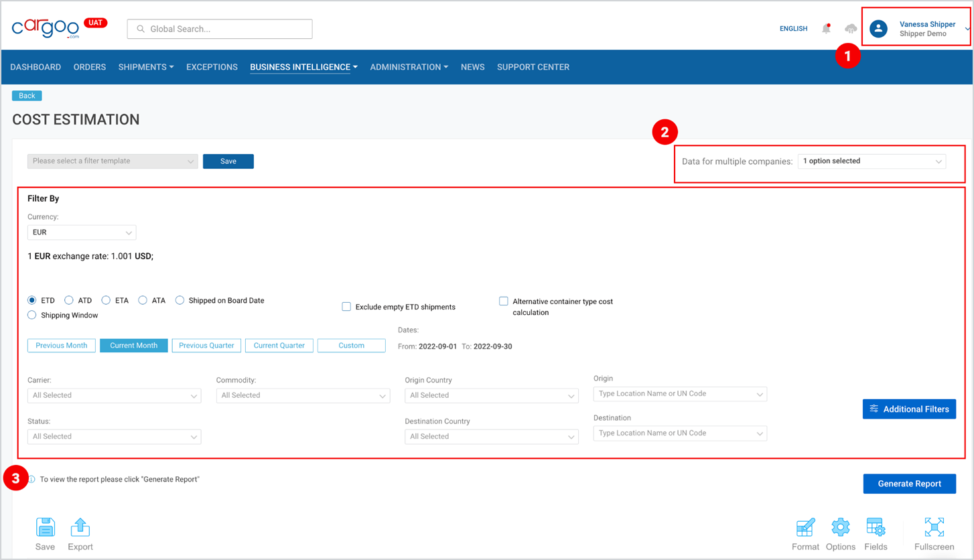Open the Format report icon

[805, 528]
